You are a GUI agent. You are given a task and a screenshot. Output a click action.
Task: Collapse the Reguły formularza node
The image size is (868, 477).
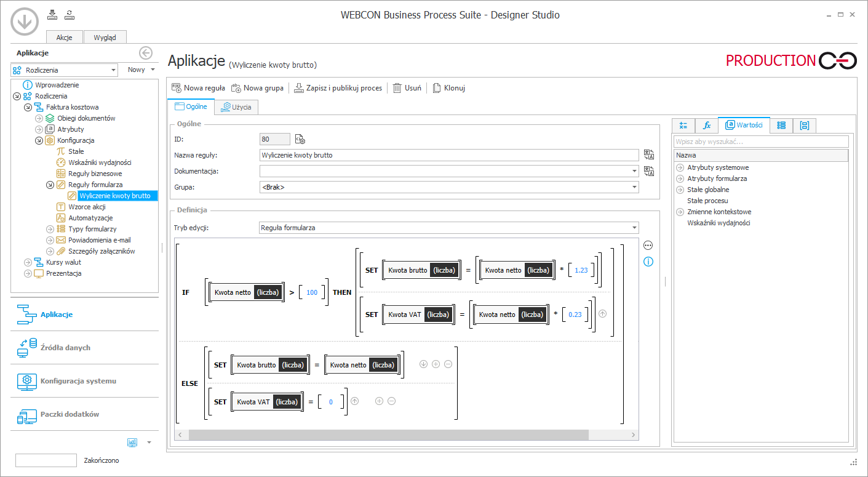point(49,185)
